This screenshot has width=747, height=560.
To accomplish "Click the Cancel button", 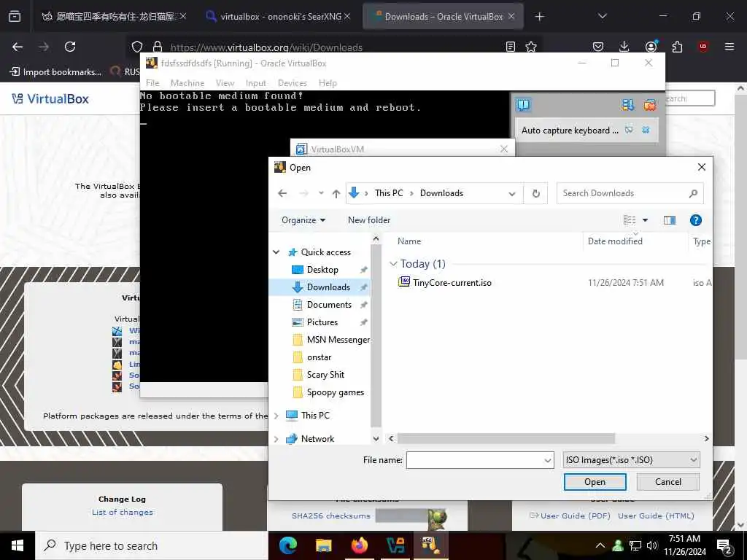I will pos(668,482).
